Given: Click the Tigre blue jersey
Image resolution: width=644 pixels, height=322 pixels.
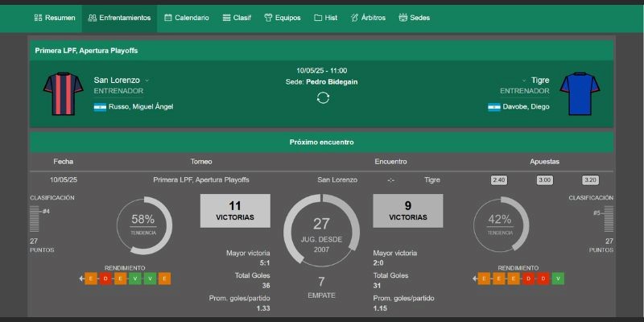Looking at the screenshot, I should coord(580,93).
